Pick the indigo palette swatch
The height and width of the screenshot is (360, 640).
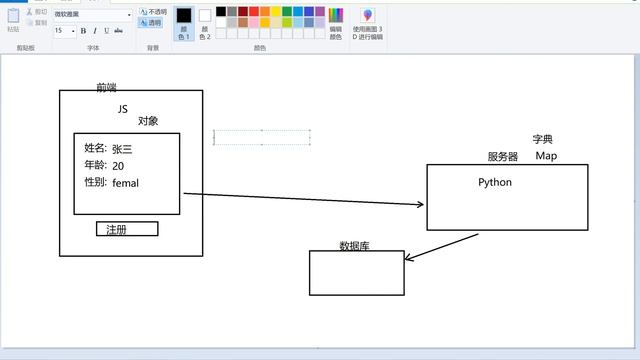click(309, 11)
